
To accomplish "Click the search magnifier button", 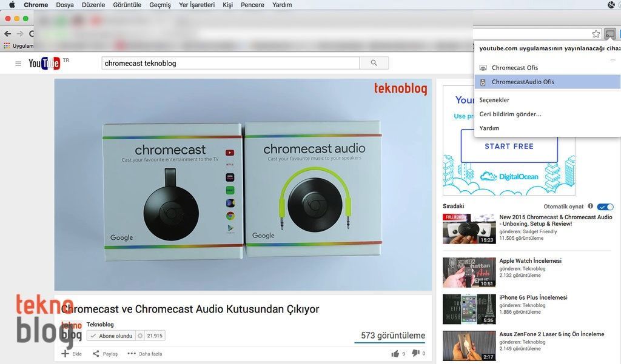I will (x=374, y=64).
